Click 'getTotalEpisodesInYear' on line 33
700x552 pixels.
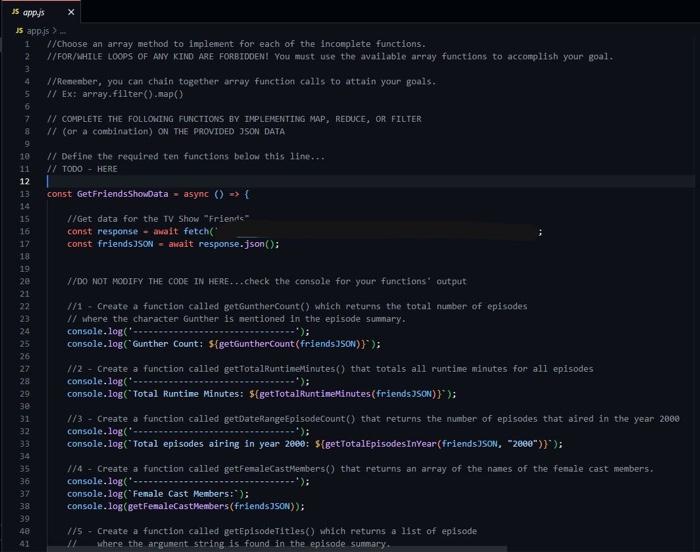[381, 444]
